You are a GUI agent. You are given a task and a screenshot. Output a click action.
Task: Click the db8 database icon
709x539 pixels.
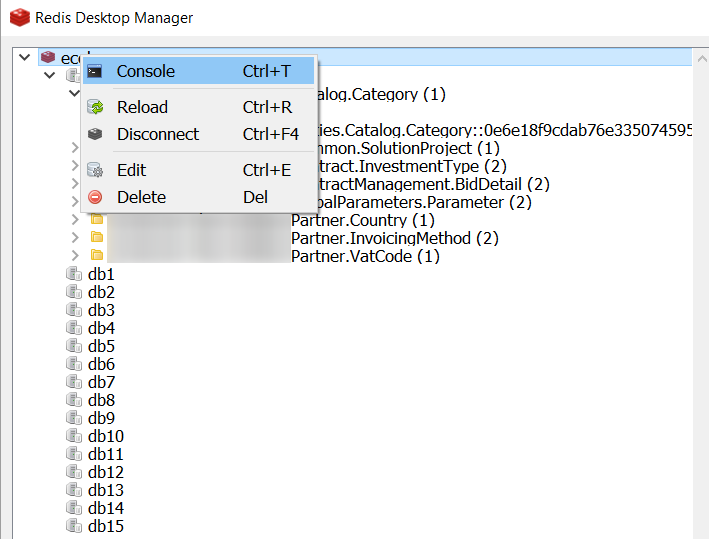tap(74, 400)
